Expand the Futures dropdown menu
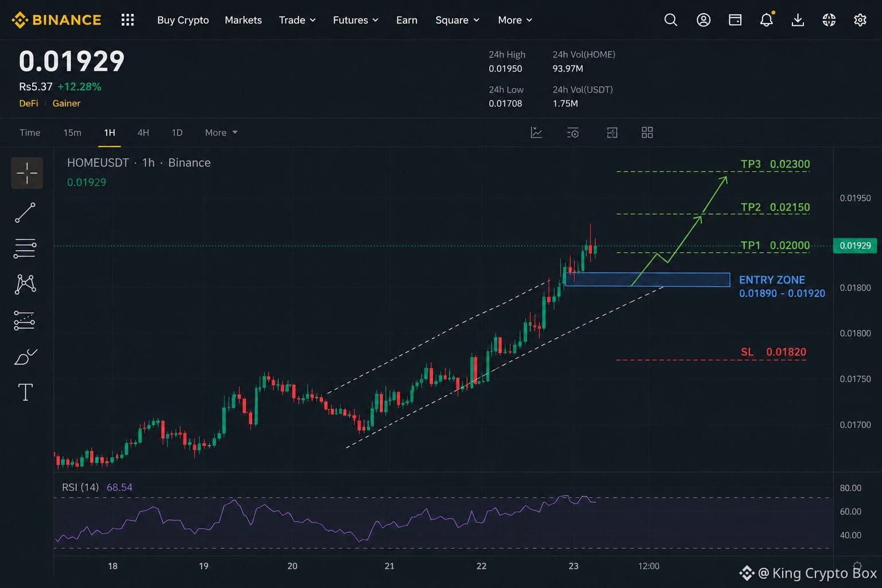 [x=355, y=20]
